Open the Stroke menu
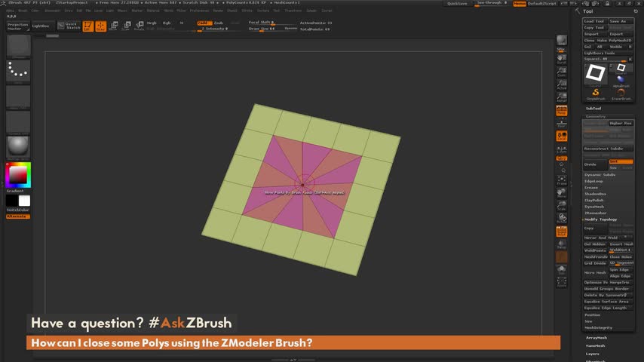 coord(247,11)
